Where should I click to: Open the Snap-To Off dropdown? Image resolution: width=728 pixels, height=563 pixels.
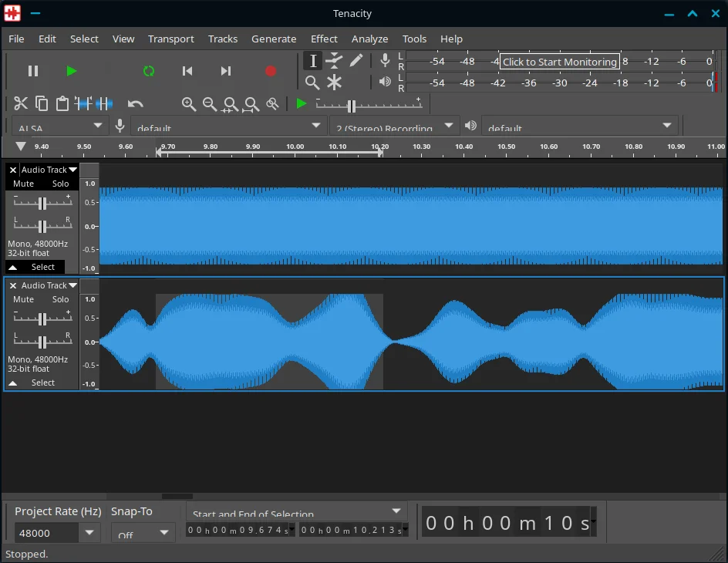coord(143,533)
